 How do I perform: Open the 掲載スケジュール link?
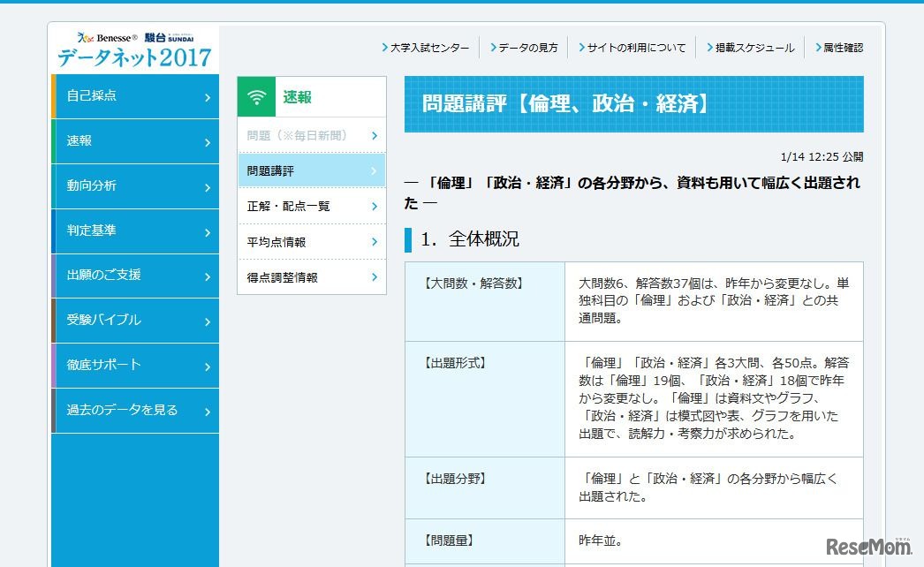point(750,48)
